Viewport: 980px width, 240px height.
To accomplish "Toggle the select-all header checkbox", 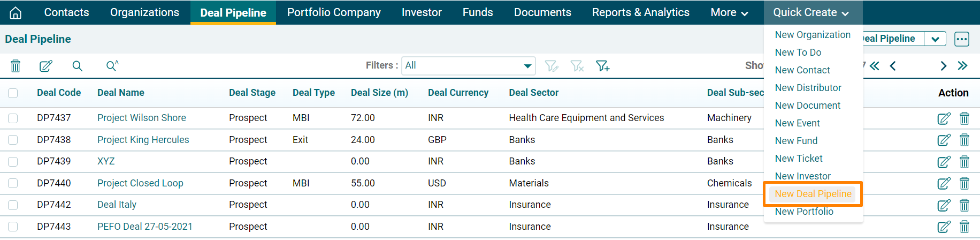I will [13, 93].
